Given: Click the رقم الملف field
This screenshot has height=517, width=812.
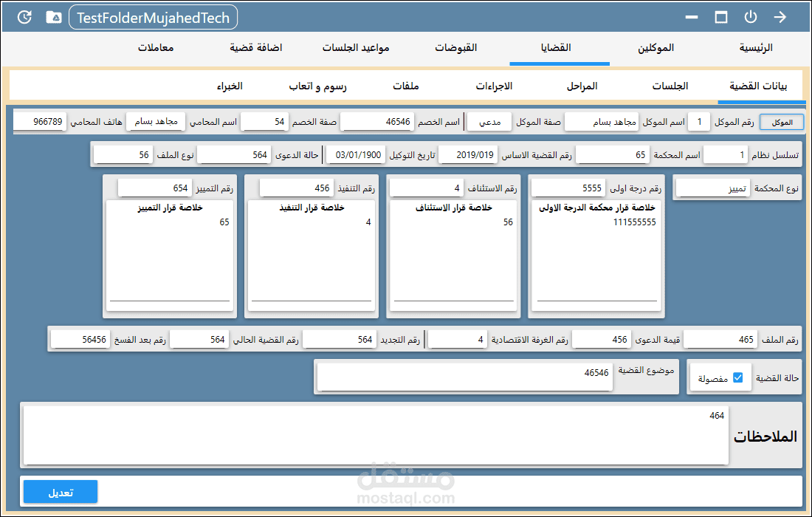Looking at the screenshot, I should pos(720,339).
